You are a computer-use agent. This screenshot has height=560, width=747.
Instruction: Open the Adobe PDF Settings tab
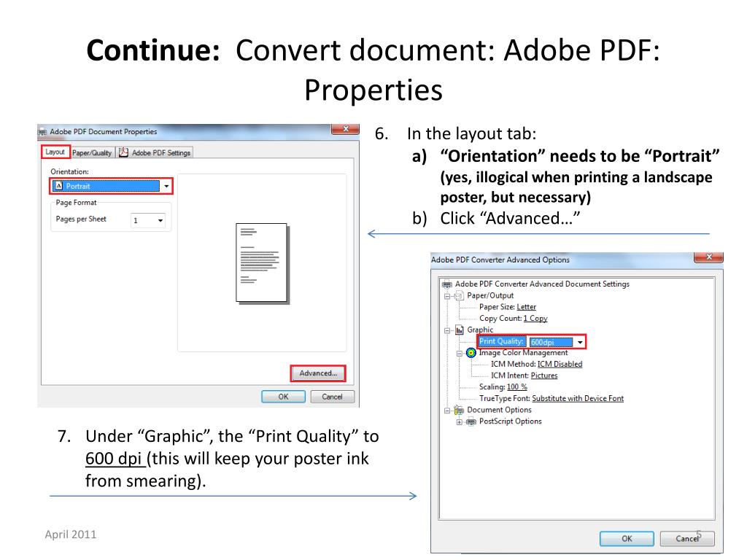(155, 153)
